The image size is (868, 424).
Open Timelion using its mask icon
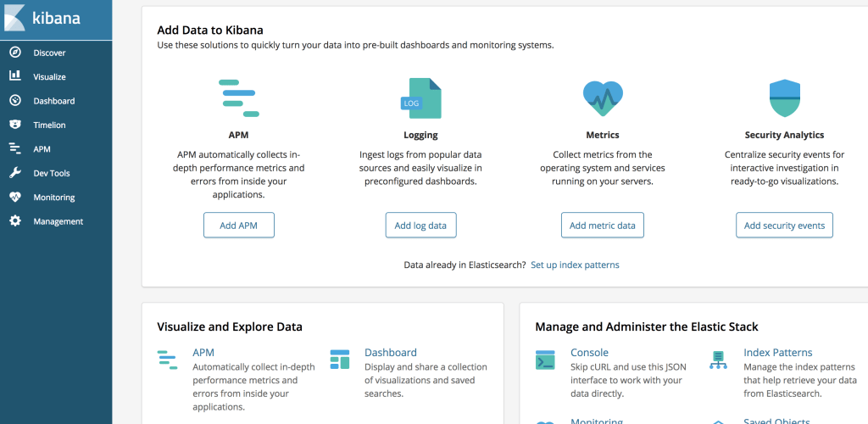14,125
